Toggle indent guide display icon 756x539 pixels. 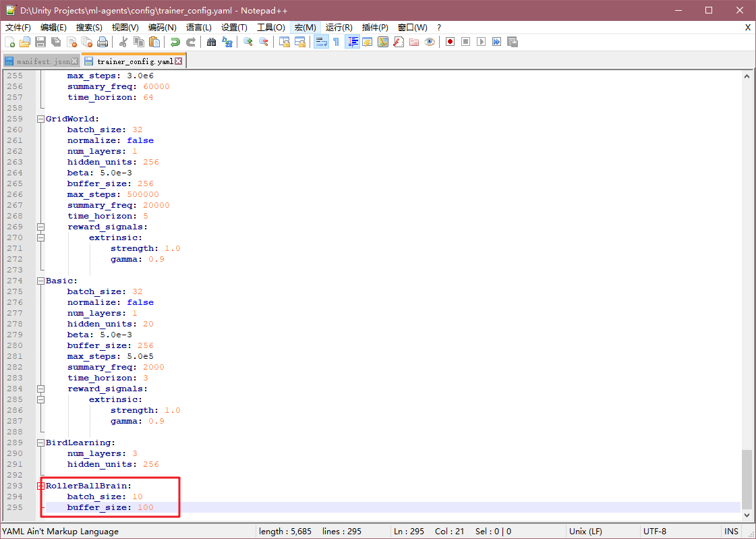pos(353,42)
